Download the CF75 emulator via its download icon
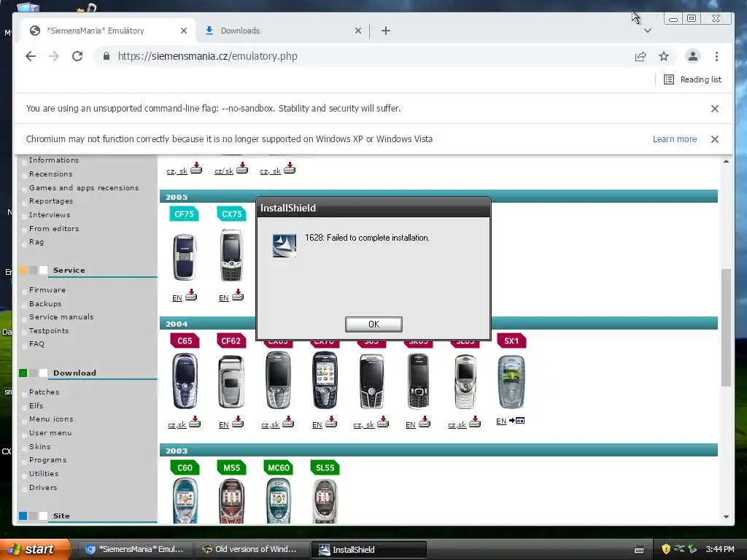 [191, 295]
